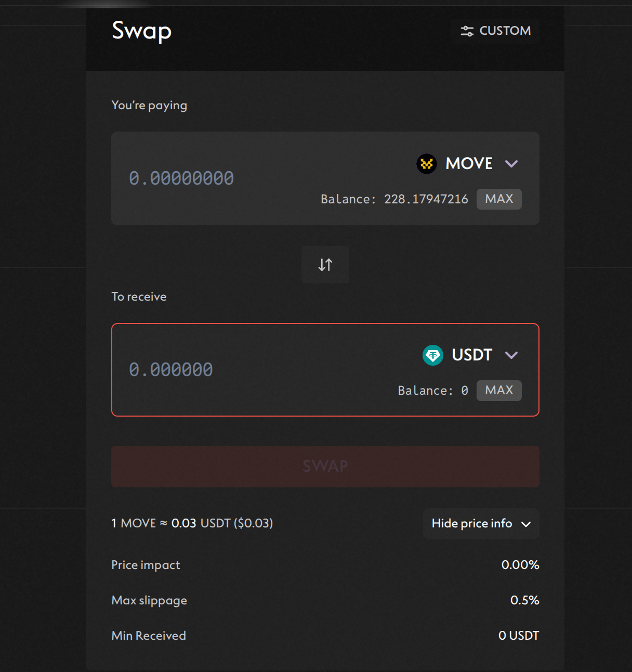
Task: Click MAX for the USDT balance
Action: click(499, 391)
